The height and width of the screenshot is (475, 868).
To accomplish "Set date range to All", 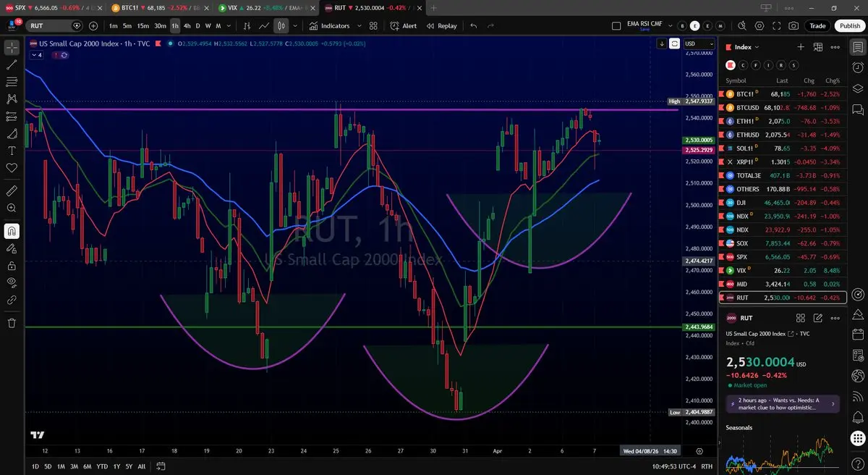I will pyautogui.click(x=141, y=466).
